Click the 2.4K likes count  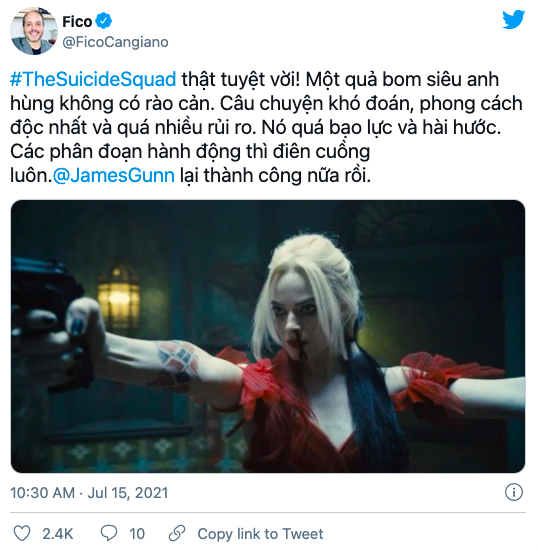click(x=58, y=534)
